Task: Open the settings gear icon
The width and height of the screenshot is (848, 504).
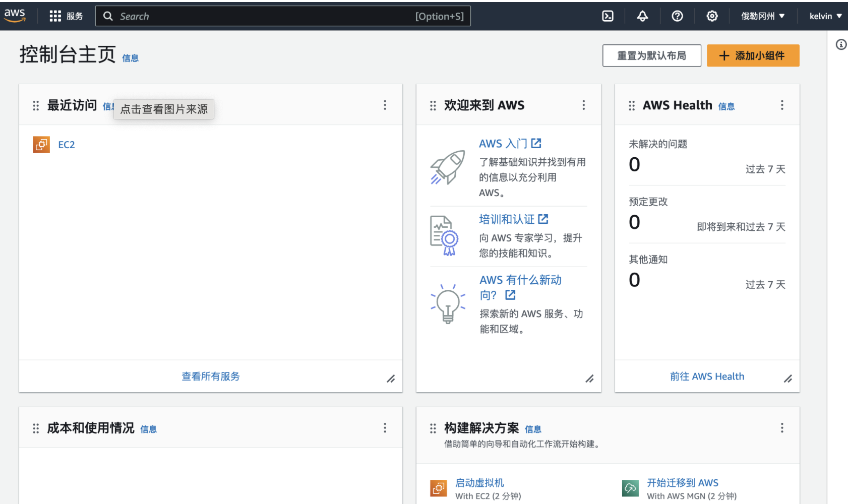Action: (x=712, y=16)
